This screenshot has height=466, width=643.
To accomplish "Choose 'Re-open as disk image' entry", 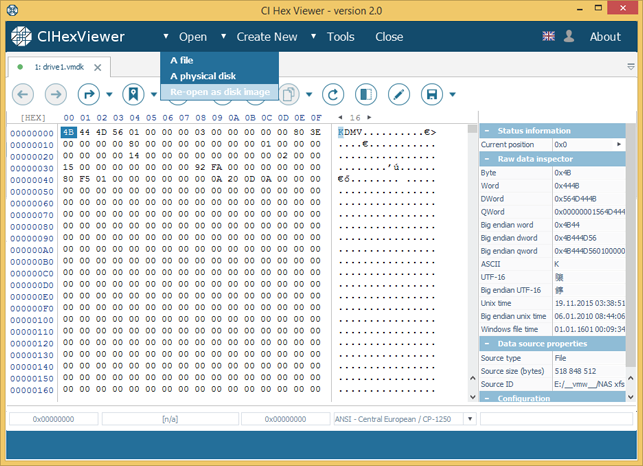I will coord(219,92).
